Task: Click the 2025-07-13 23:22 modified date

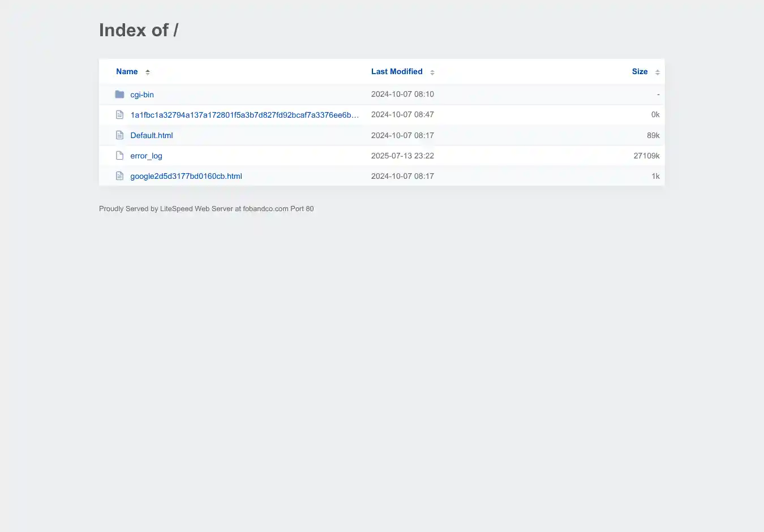Action: pos(402,156)
